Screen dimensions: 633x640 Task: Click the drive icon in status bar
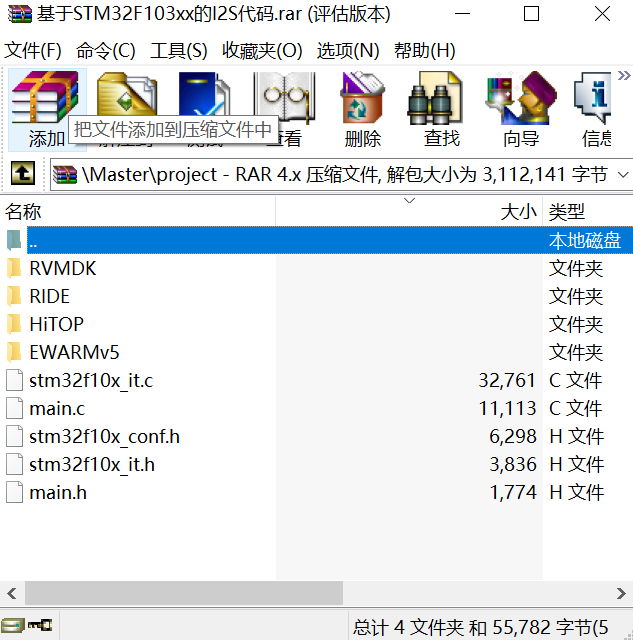point(12,625)
